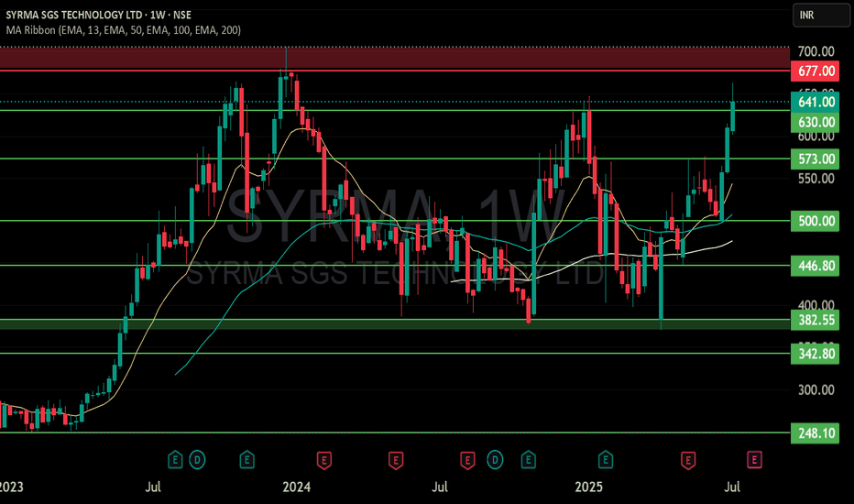The height and width of the screenshot is (504, 854).
Task: Open the upcoming earnings marker after Jul 2025
Action: click(x=754, y=460)
